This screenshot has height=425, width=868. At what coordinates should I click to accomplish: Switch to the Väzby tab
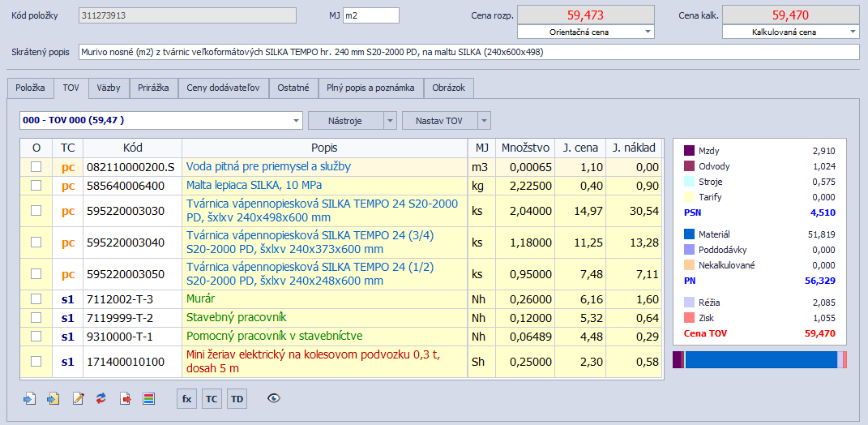[109, 88]
